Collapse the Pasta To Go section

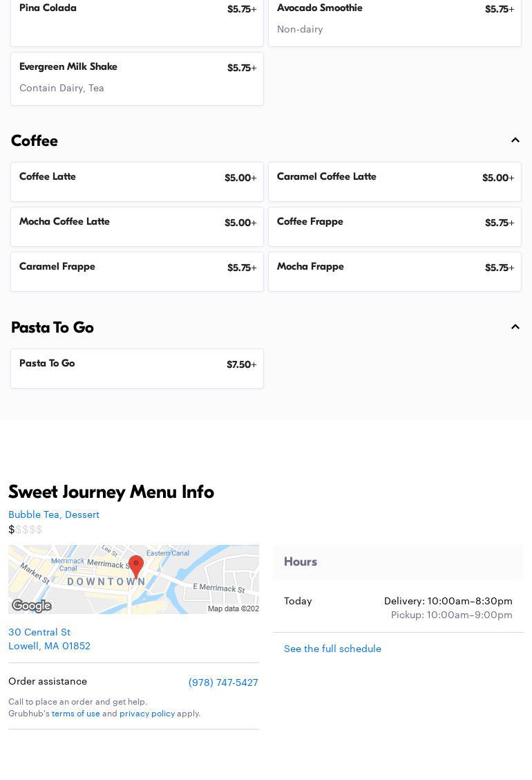[x=515, y=327]
